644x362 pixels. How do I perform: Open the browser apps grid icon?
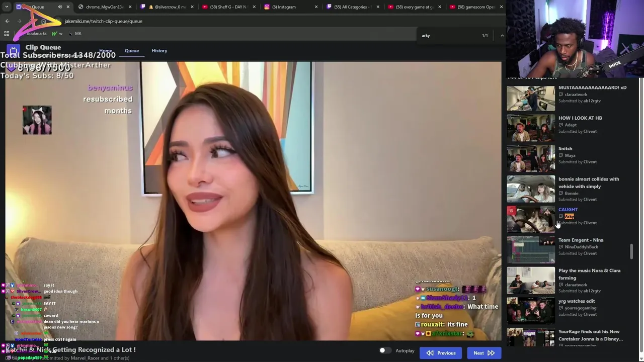(7, 33)
